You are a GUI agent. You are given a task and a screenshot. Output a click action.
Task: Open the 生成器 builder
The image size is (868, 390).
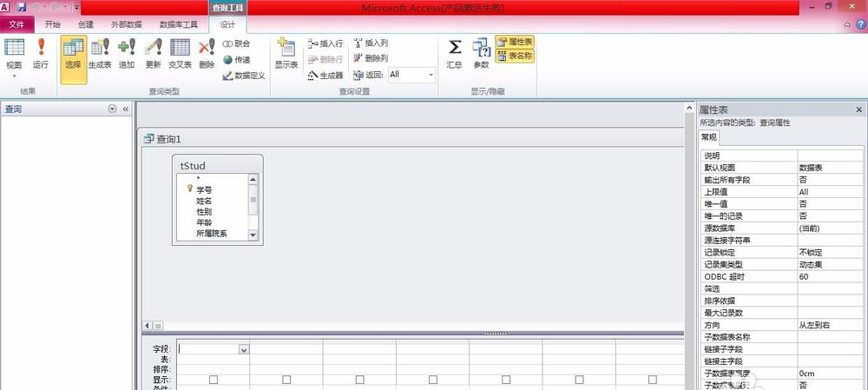[325, 75]
